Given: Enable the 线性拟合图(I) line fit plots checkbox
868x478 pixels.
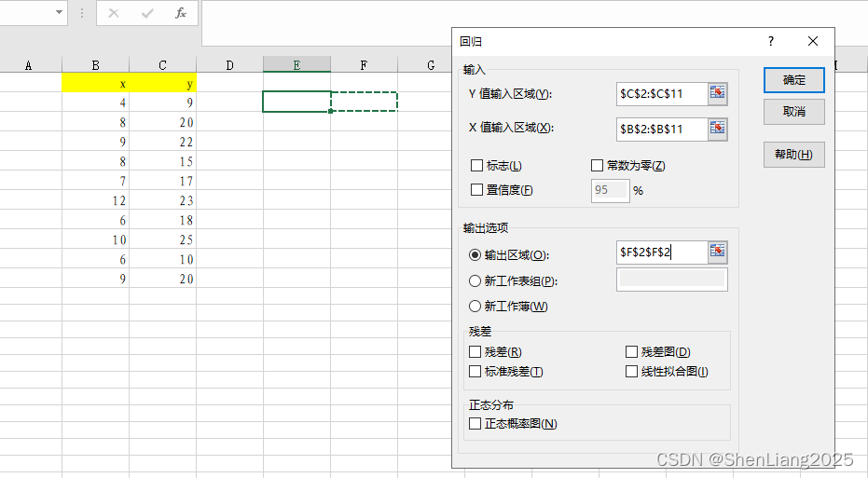Looking at the screenshot, I should tap(631, 371).
